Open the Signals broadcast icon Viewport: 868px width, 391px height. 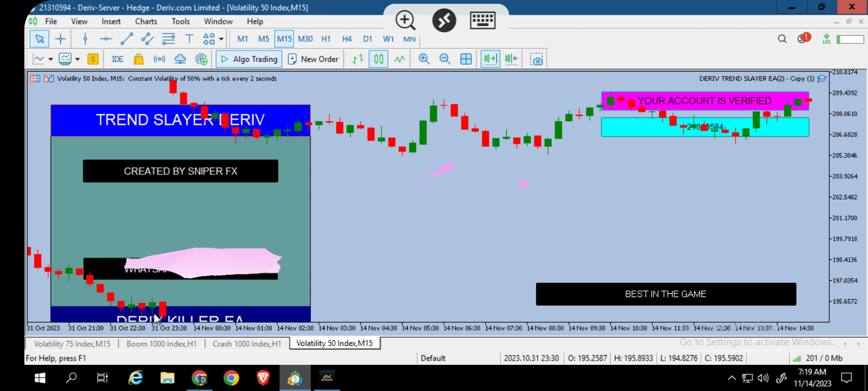tap(159, 59)
